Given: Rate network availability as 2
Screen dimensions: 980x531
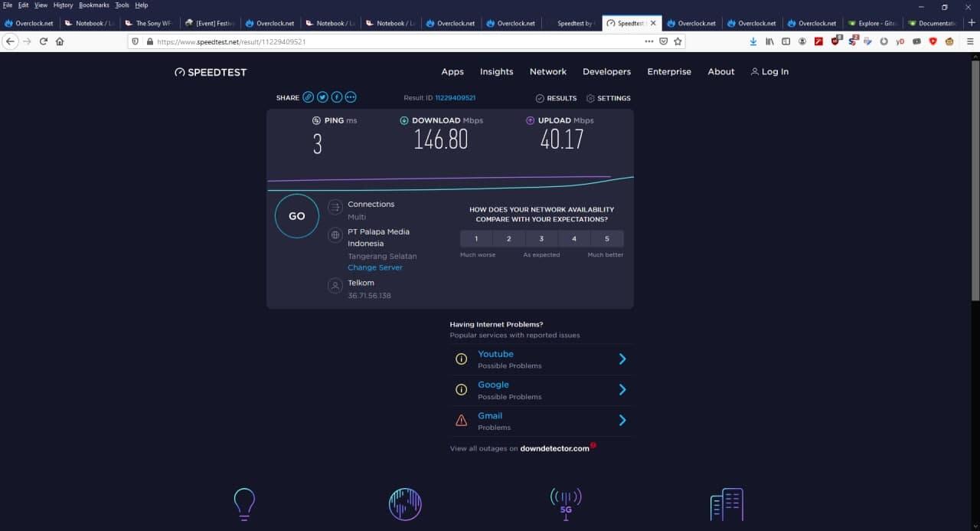Looking at the screenshot, I should click(x=508, y=238).
